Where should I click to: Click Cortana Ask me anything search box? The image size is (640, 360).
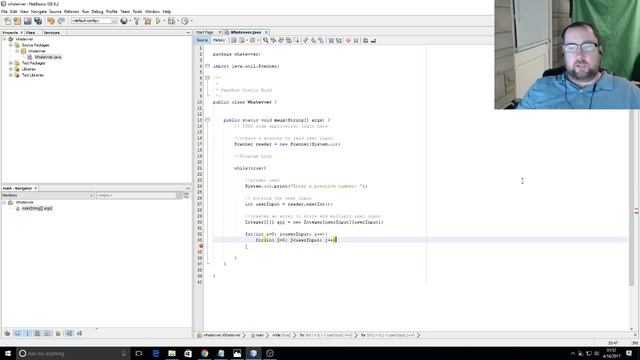(x=73, y=353)
